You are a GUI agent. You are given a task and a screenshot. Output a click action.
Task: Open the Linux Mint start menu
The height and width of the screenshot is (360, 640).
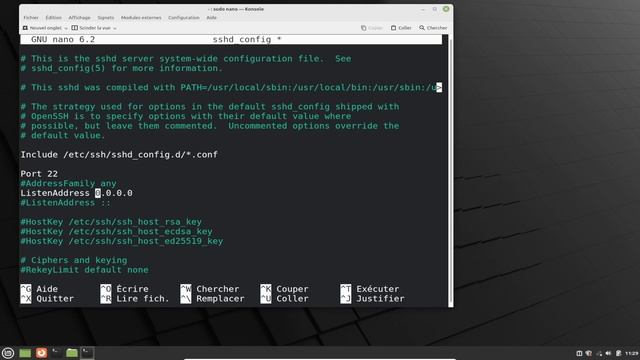8,353
